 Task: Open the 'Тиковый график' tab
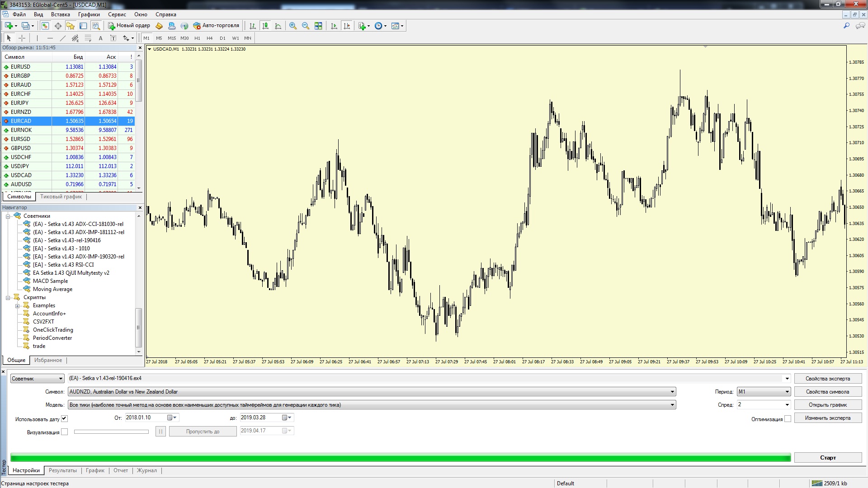pos(61,197)
